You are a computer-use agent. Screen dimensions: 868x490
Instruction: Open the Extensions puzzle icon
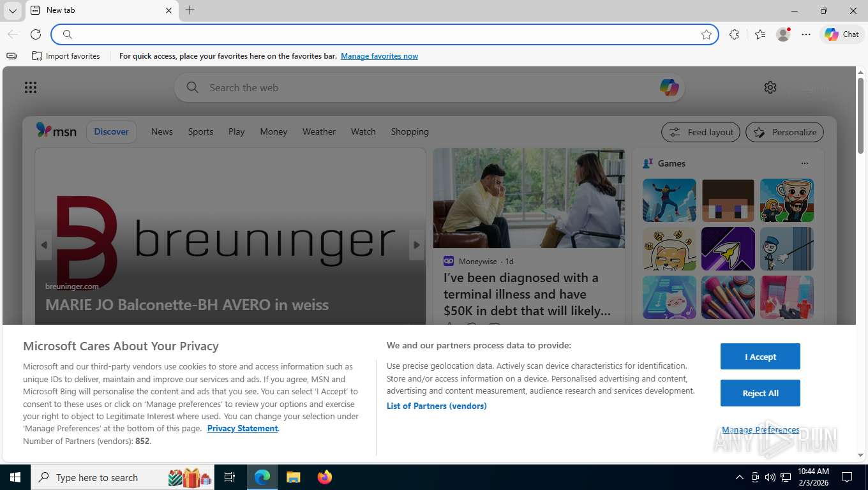click(734, 34)
